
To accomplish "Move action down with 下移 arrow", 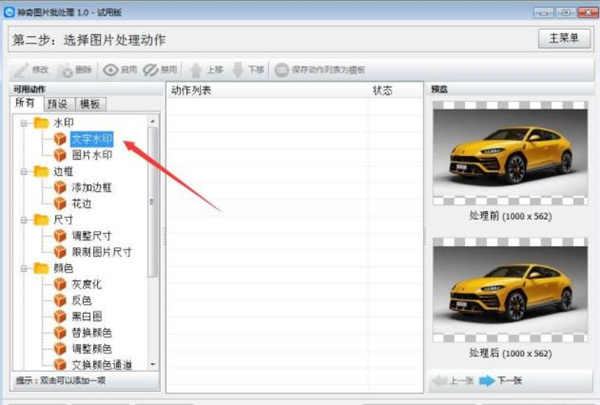I will [x=238, y=70].
